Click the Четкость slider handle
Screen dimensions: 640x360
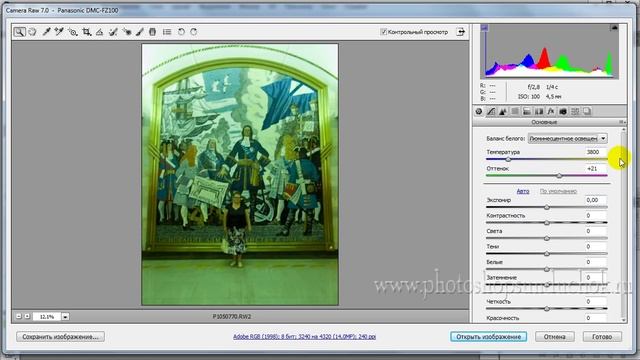[547, 309]
